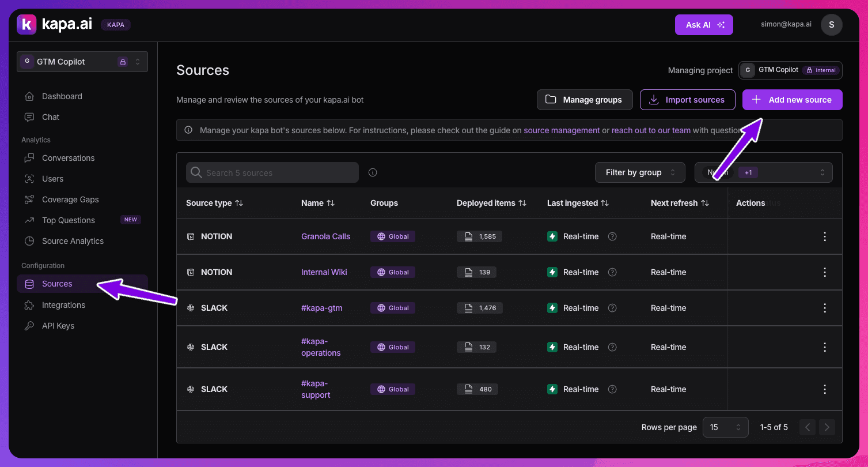Open the Granola Calls source
The width and height of the screenshot is (868, 467).
click(x=325, y=236)
